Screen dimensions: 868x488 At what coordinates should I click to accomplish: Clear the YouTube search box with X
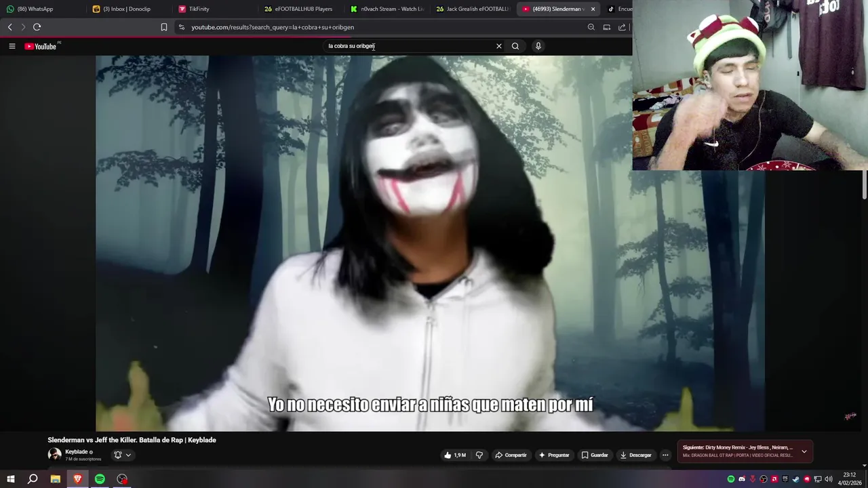pos(499,46)
